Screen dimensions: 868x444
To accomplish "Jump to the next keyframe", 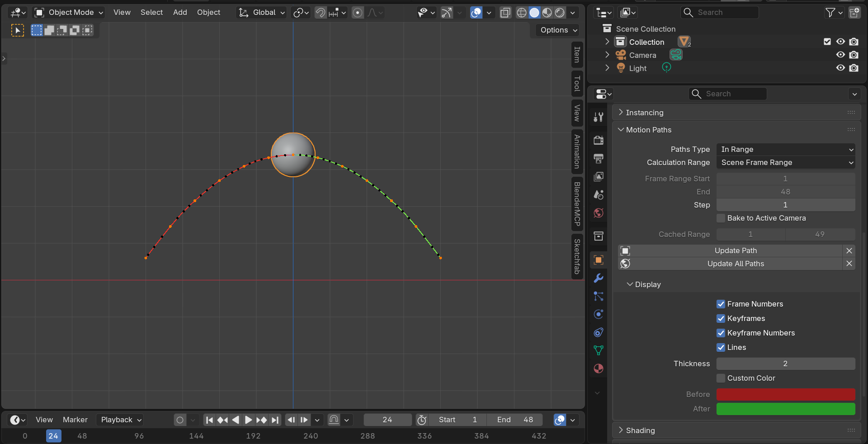I will click(x=261, y=420).
